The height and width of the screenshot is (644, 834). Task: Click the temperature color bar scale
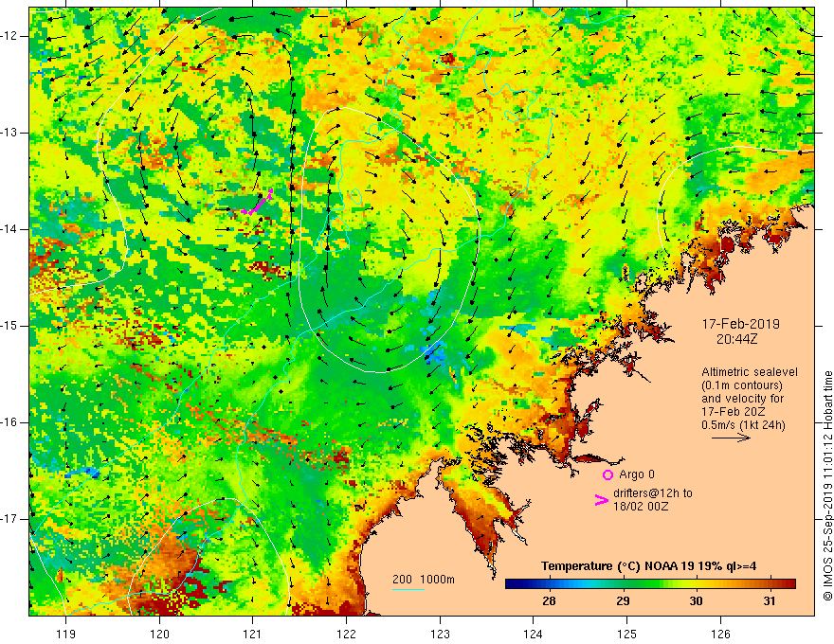click(650, 583)
